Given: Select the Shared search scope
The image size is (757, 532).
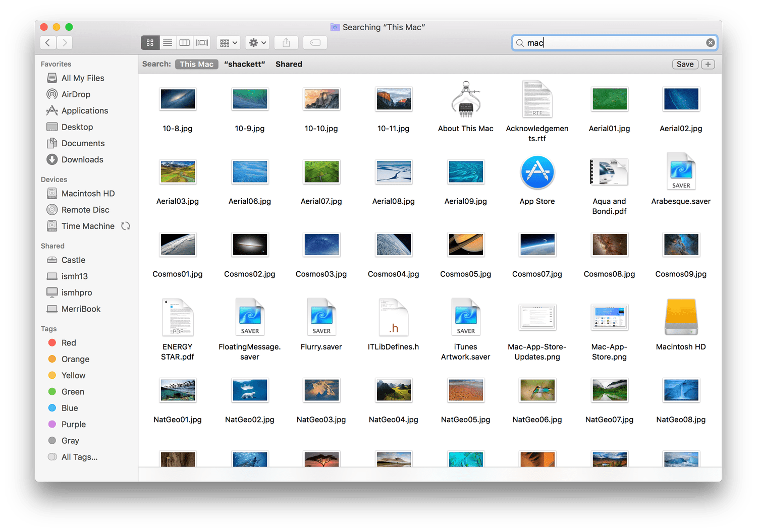Looking at the screenshot, I should coord(289,64).
